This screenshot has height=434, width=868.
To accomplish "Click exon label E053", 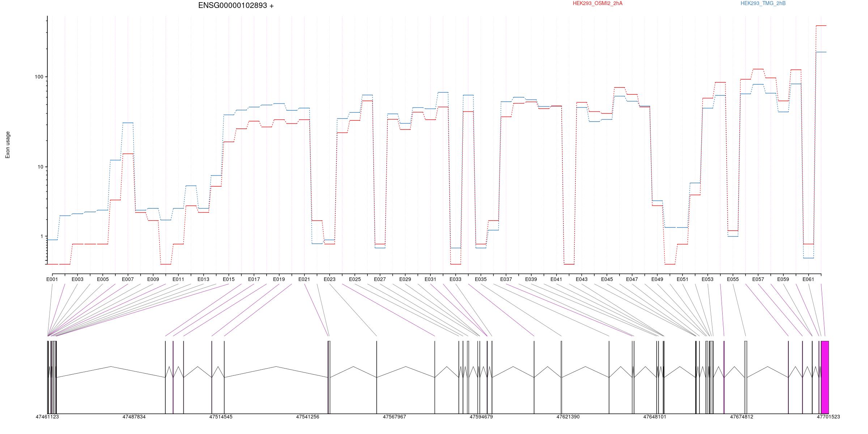I will (x=707, y=279).
